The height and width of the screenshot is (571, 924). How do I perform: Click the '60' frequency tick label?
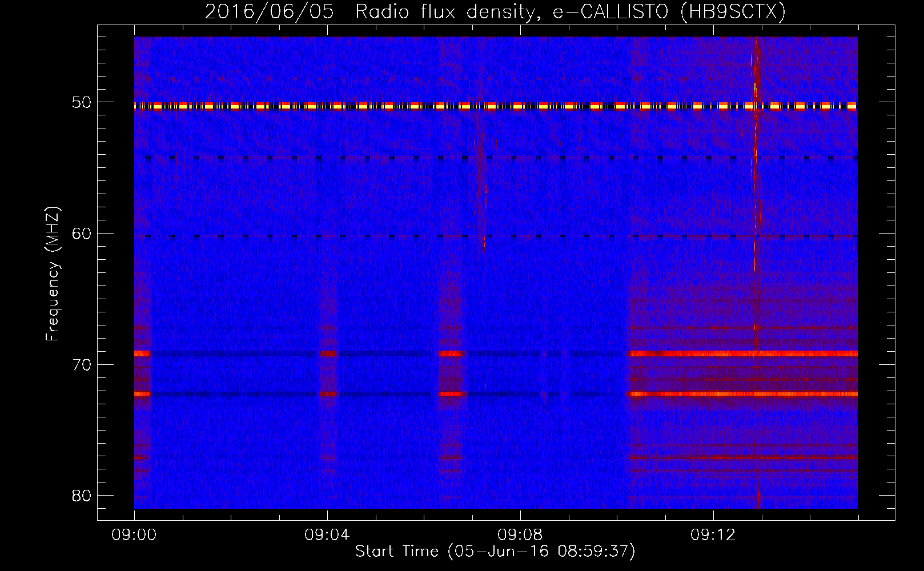pyautogui.click(x=82, y=234)
